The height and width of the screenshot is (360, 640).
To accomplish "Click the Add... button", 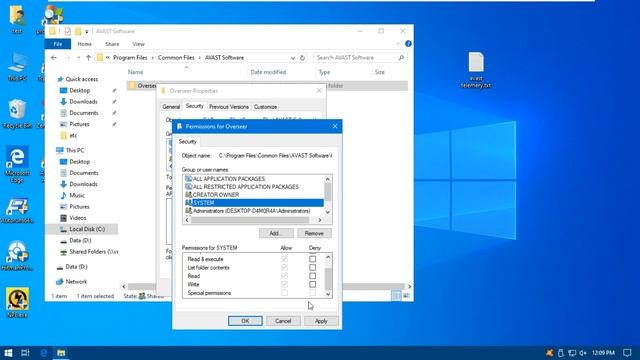I will click(x=276, y=233).
